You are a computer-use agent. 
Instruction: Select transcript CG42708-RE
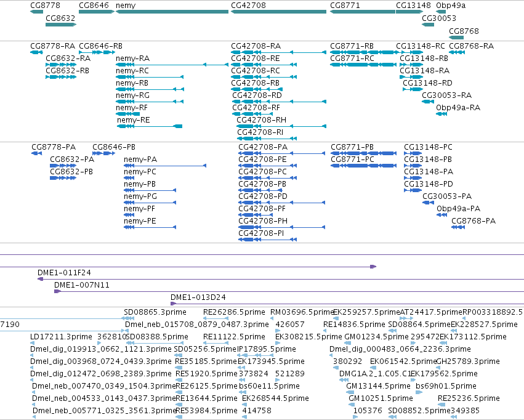(264, 65)
